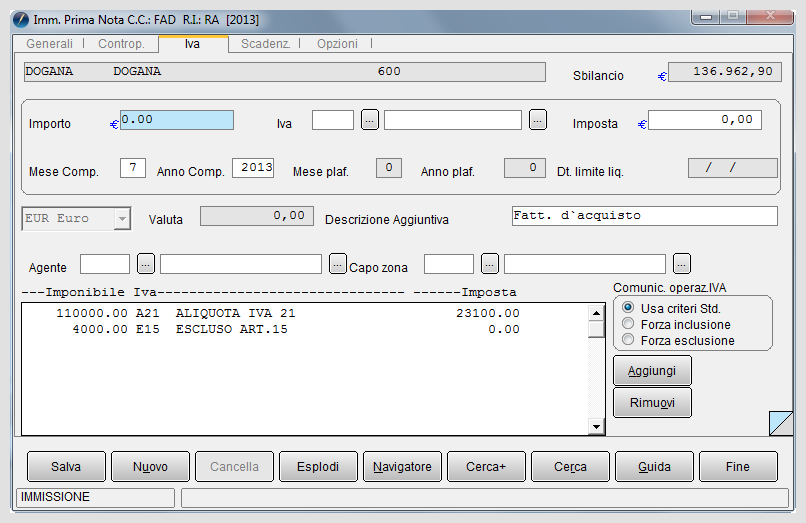Click the Dt. limite liq. date field

pos(733,168)
